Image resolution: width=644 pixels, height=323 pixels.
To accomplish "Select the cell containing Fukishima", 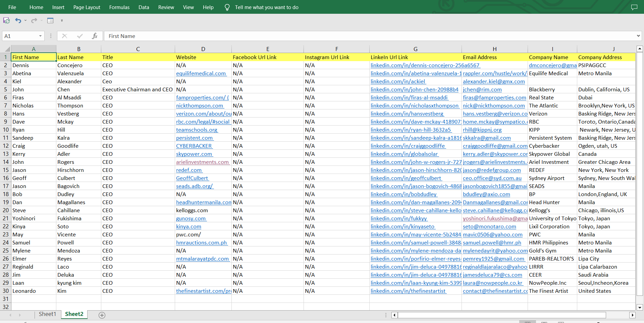I will 78,218.
